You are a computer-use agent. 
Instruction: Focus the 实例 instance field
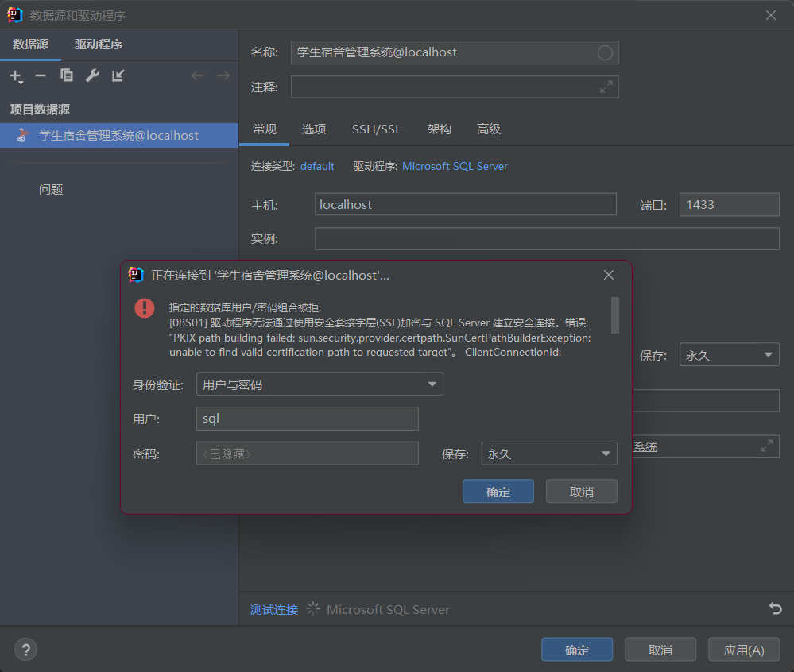547,239
